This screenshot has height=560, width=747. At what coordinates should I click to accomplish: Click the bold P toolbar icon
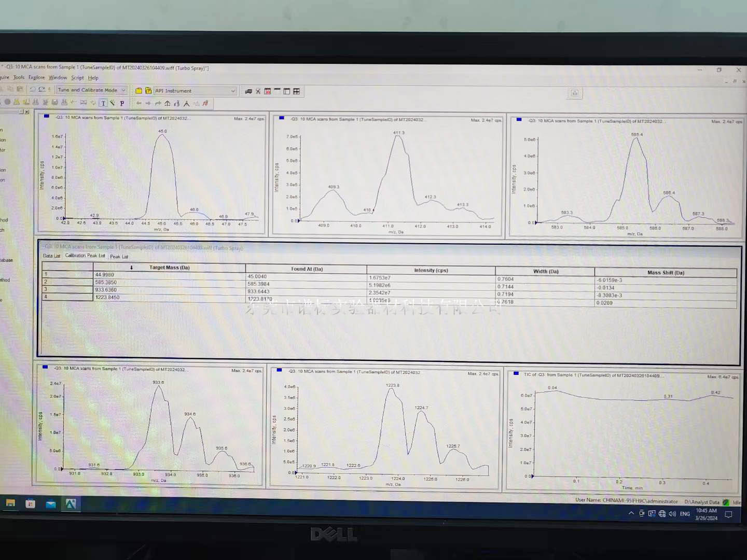point(122,103)
